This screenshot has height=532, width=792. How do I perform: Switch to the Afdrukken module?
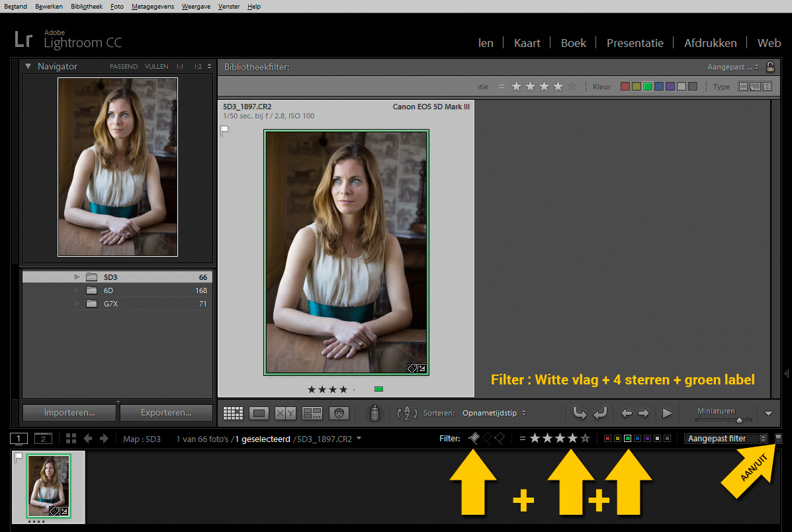click(x=710, y=43)
